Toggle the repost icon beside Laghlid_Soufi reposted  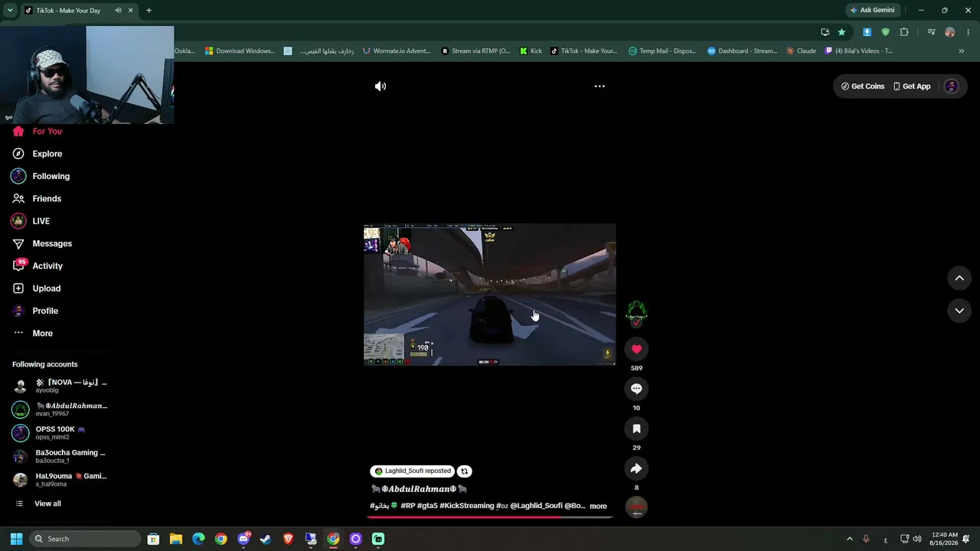click(464, 471)
